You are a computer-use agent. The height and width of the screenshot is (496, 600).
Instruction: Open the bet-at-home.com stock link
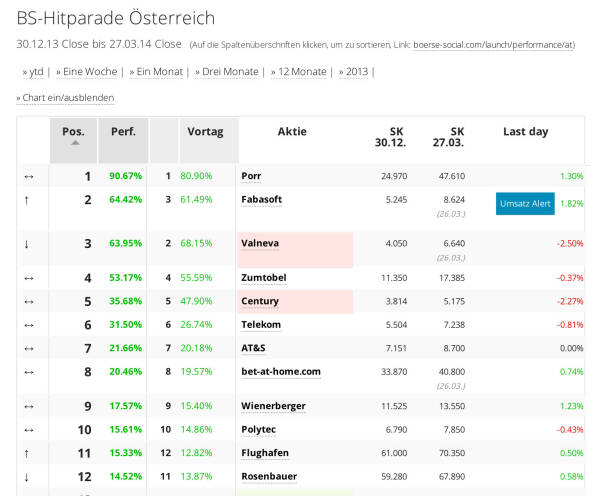click(280, 372)
